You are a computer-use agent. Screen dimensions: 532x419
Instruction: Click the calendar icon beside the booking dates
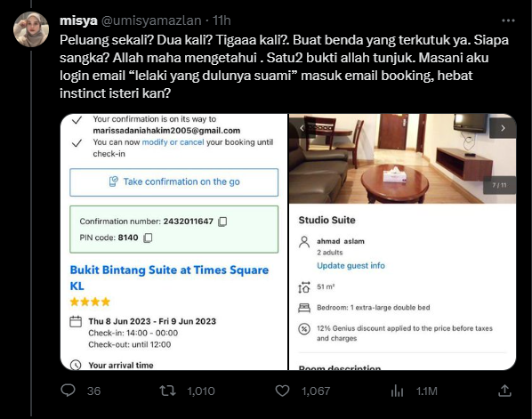tap(76, 321)
